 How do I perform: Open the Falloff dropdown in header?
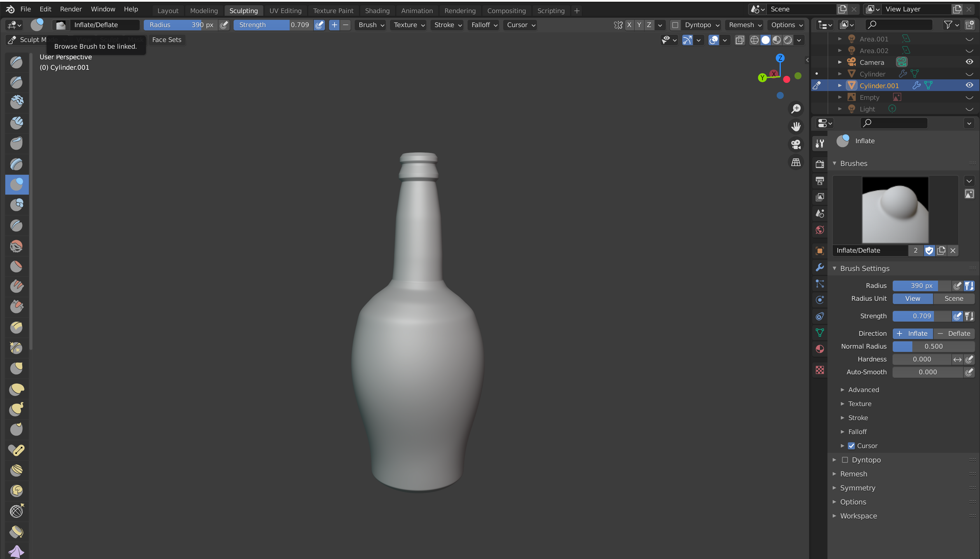pos(484,25)
